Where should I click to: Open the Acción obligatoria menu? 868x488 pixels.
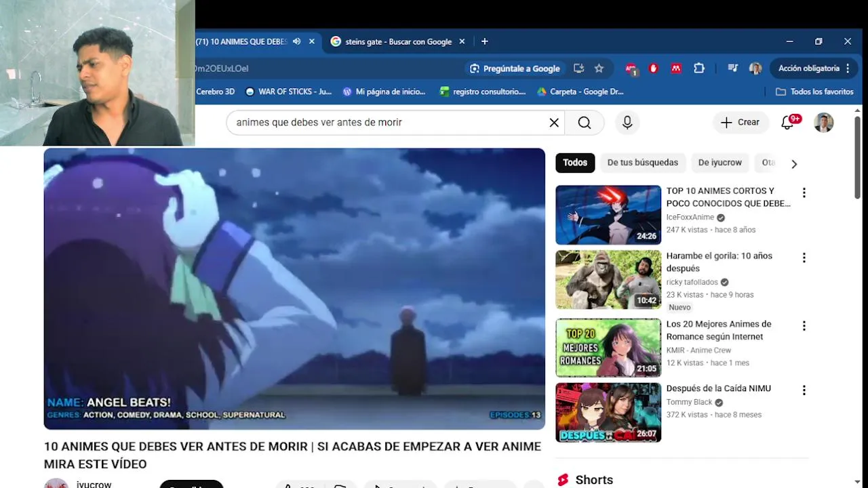pyautogui.click(x=814, y=68)
